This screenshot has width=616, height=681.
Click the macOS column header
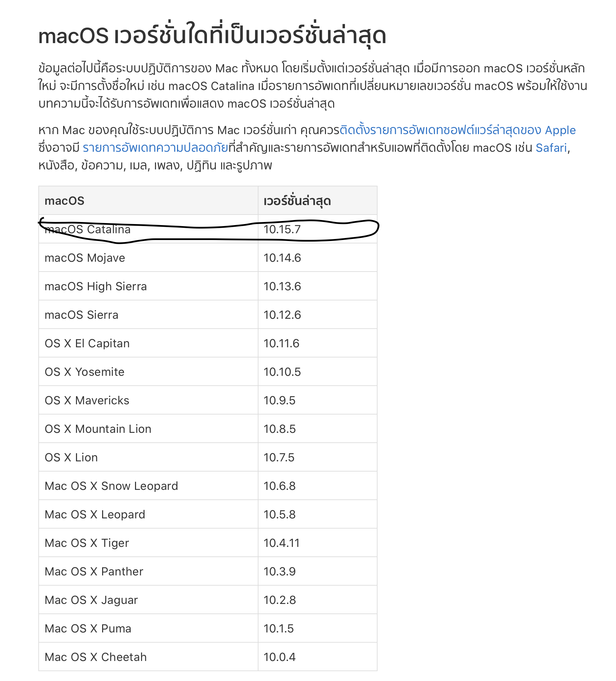click(148, 201)
